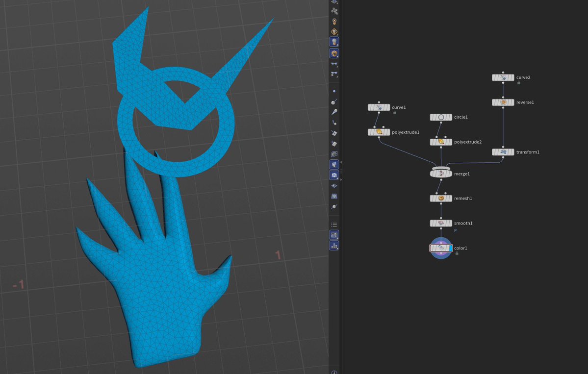Click the 'smooth1' node label
The height and width of the screenshot is (374, 588).
(x=463, y=224)
